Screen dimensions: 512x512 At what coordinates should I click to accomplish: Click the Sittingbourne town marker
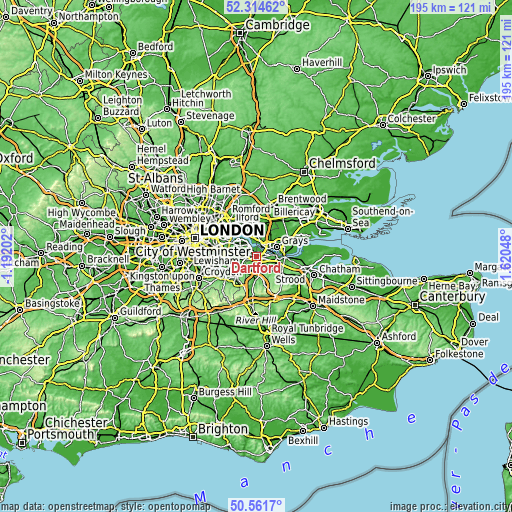[352, 287]
